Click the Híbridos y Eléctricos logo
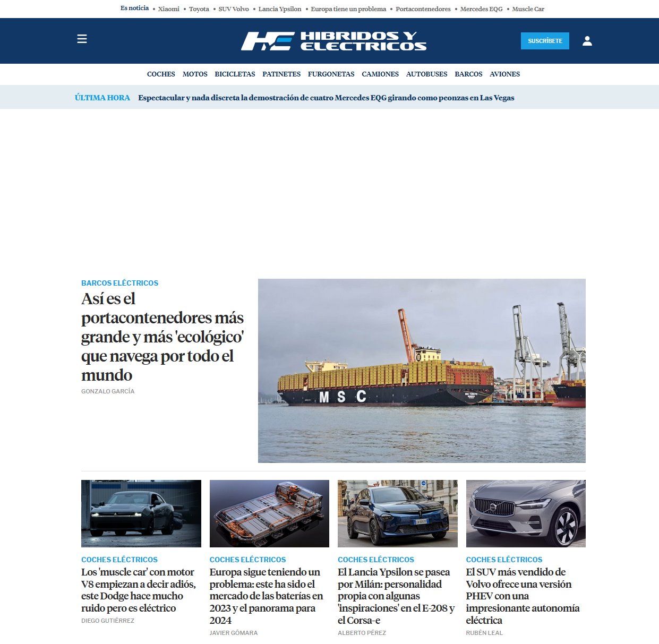The height and width of the screenshot is (644, 659). point(333,41)
